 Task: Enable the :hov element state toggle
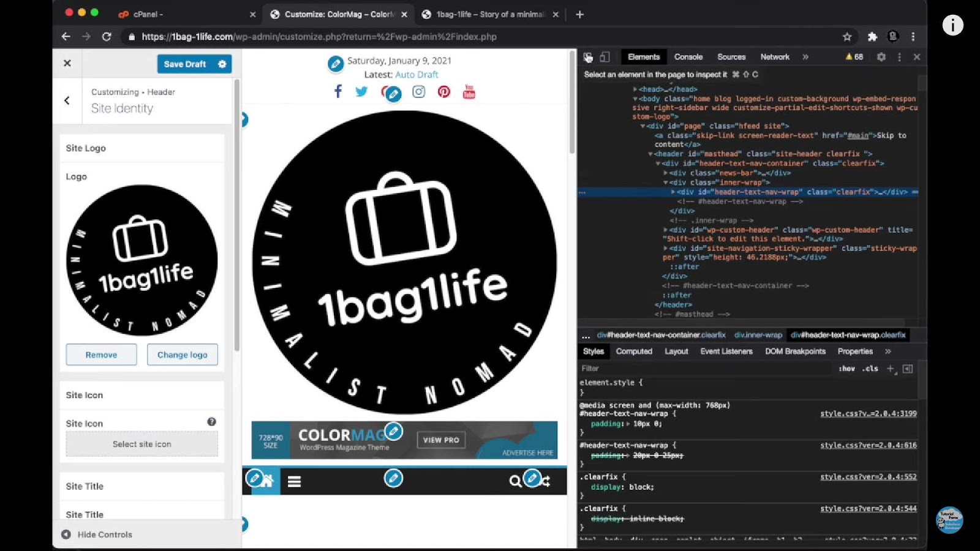tap(847, 368)
